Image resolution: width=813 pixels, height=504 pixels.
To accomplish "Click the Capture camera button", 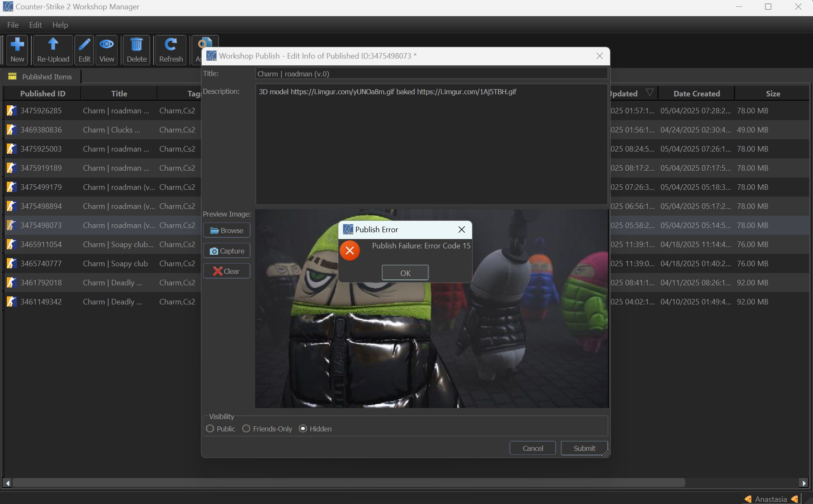I will pos(227,251).
